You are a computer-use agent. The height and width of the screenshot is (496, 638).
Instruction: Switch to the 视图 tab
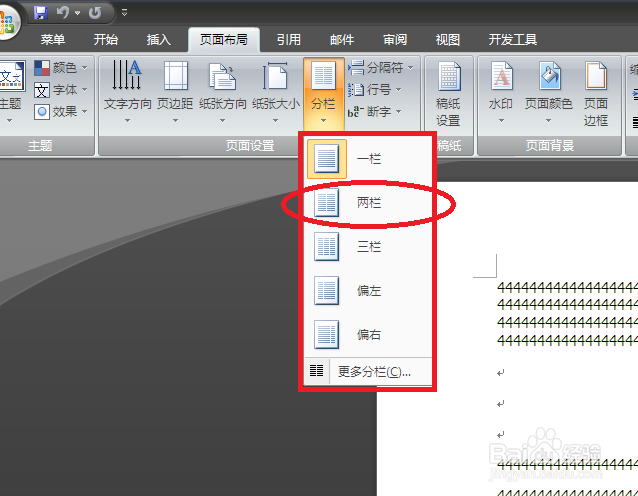click(x=448, y=39)
